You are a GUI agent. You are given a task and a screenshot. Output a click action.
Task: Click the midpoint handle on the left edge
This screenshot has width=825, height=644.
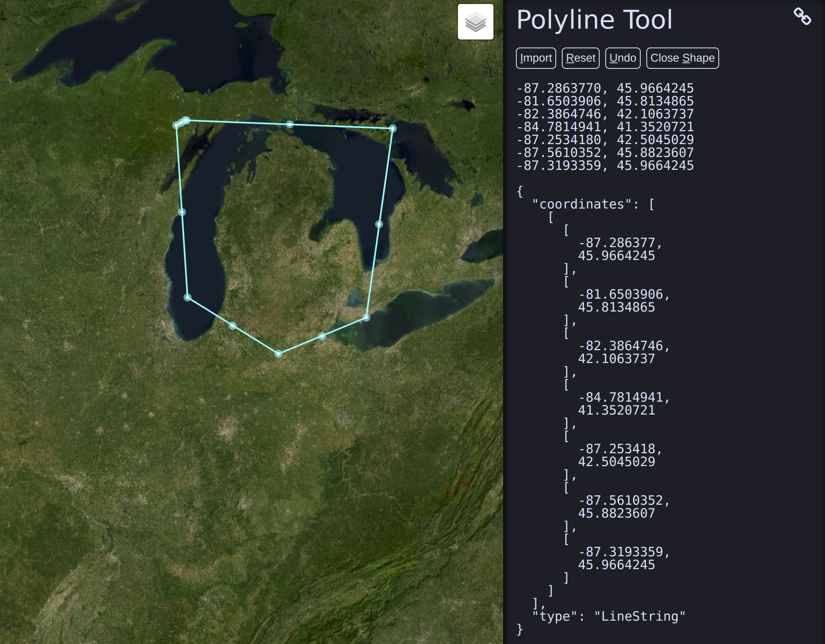tap(182, 212)
